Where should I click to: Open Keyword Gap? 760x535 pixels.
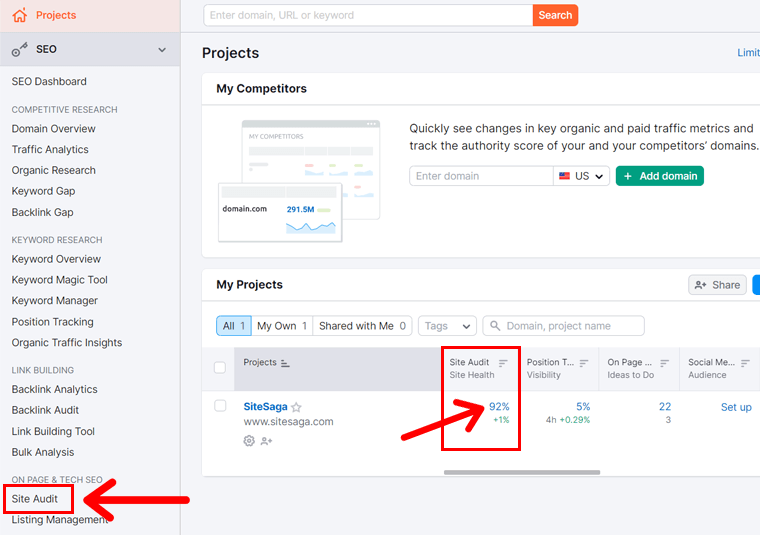43,191
